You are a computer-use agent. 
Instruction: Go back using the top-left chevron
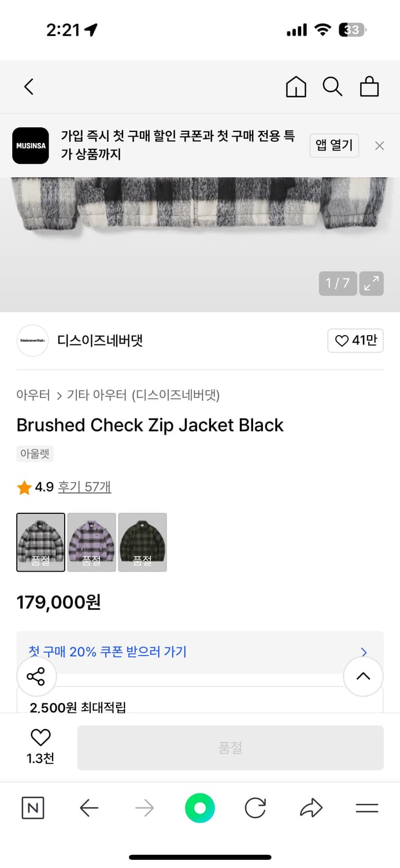point(29,86)
